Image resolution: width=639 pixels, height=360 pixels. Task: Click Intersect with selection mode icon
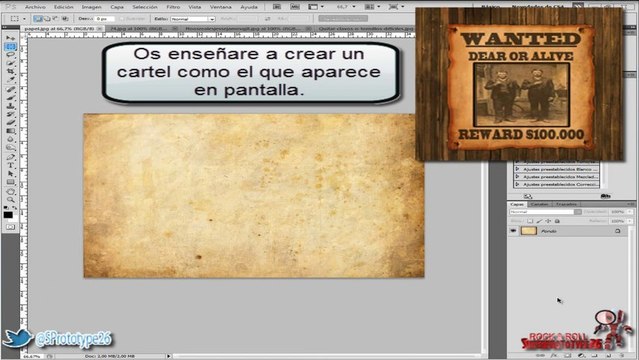(x=65, y=19)
